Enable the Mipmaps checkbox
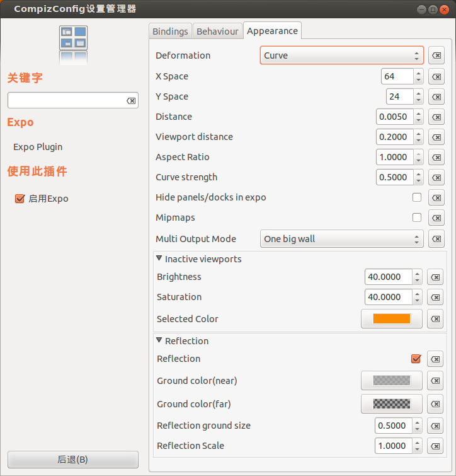Image resolution: width=456 pixels, height=476 pixels. click(x=417, y=218)
